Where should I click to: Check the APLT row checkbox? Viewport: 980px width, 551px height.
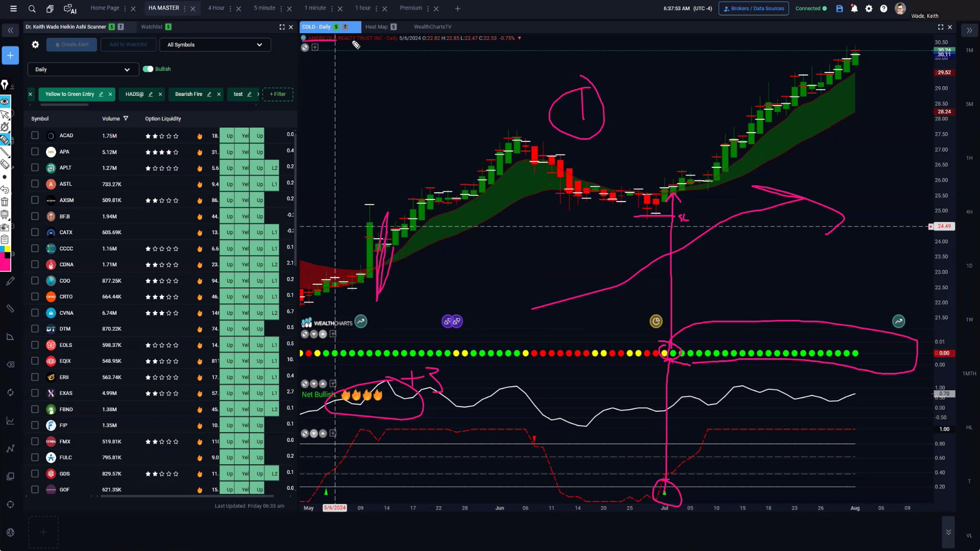click(35, 167)
